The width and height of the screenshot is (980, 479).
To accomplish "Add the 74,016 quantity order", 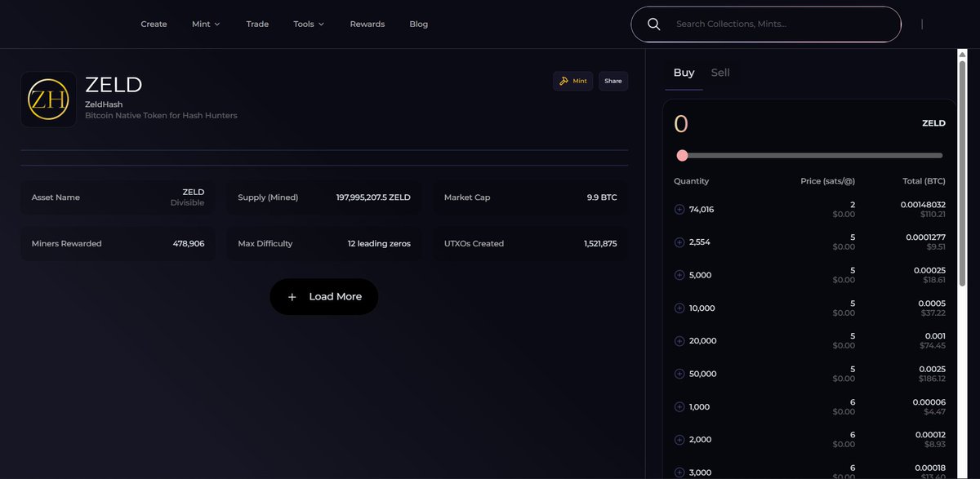I will click(679, 210).
